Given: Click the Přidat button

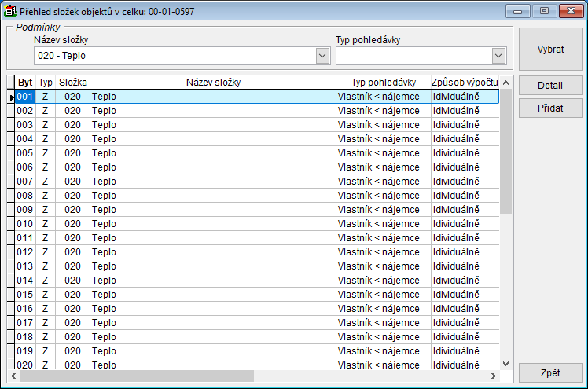Looking at the screenshot, I should pos(550,108).
